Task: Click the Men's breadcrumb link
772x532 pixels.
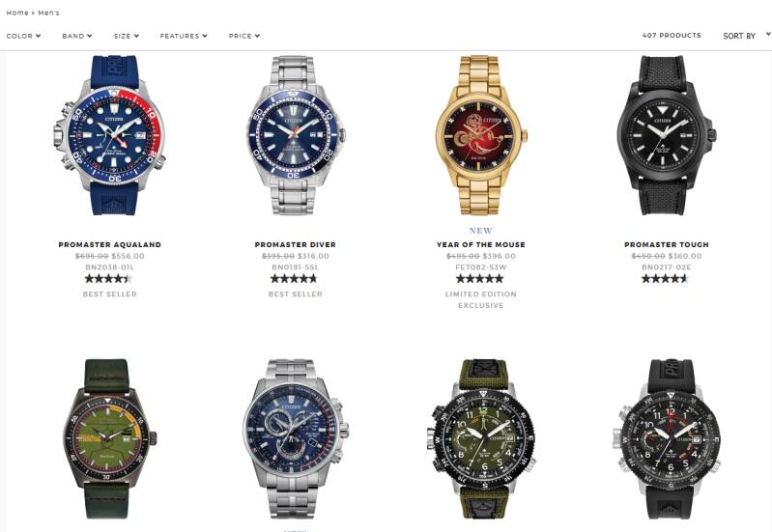Action: point(48,13)
